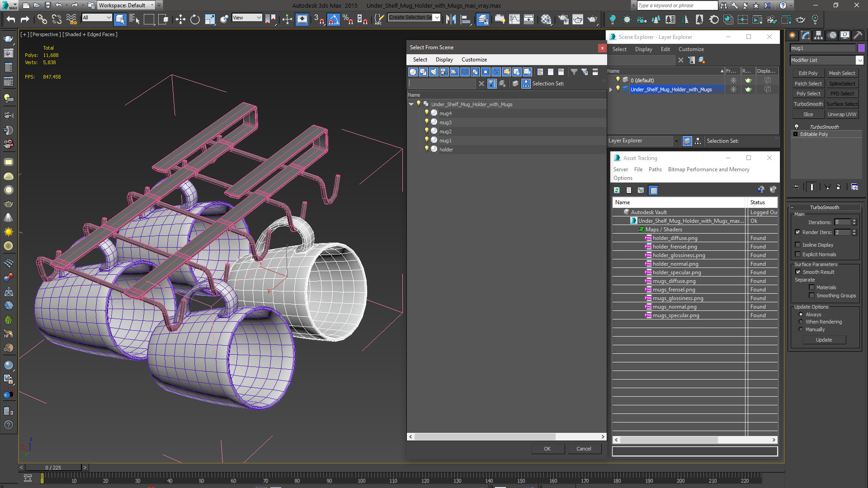
Task: Enable the Isoline Display checkbox
Action: pos(798,245)
